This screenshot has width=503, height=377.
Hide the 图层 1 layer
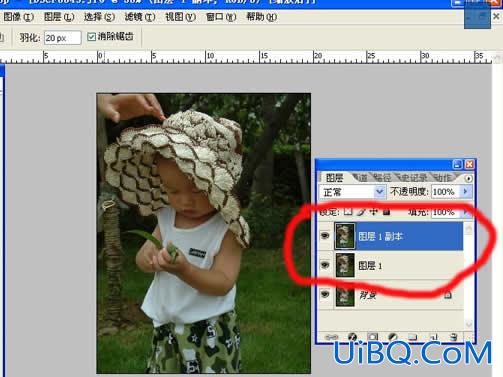tap(325, 265)
